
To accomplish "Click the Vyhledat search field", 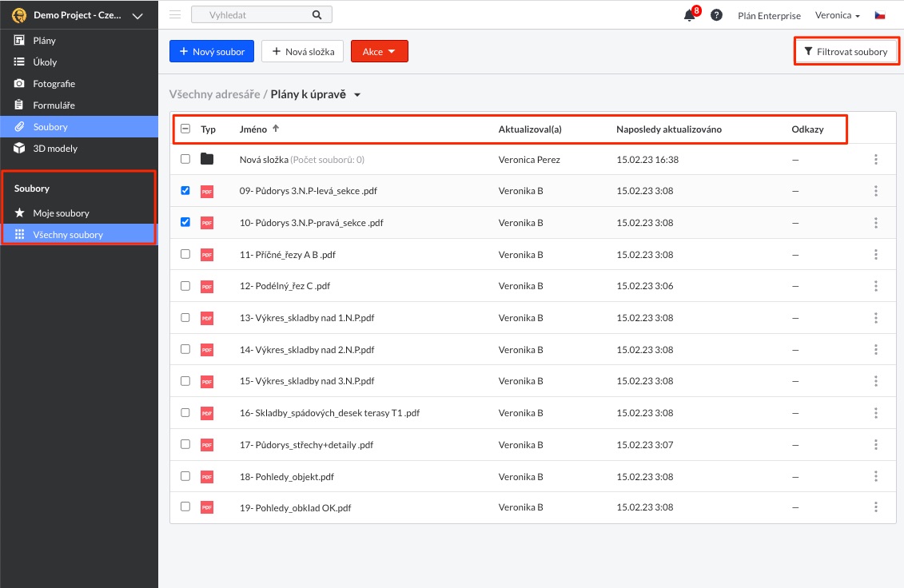I will [x=261, y=15].
